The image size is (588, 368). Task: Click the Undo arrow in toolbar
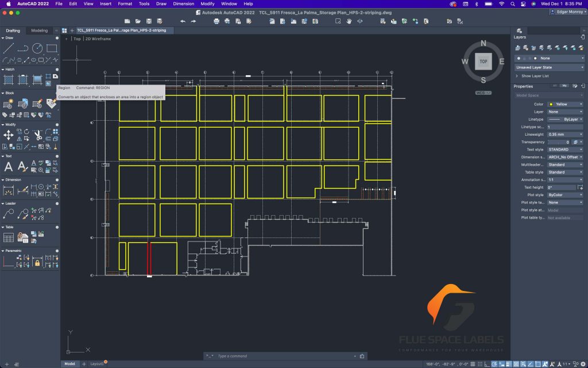point(183,21)
